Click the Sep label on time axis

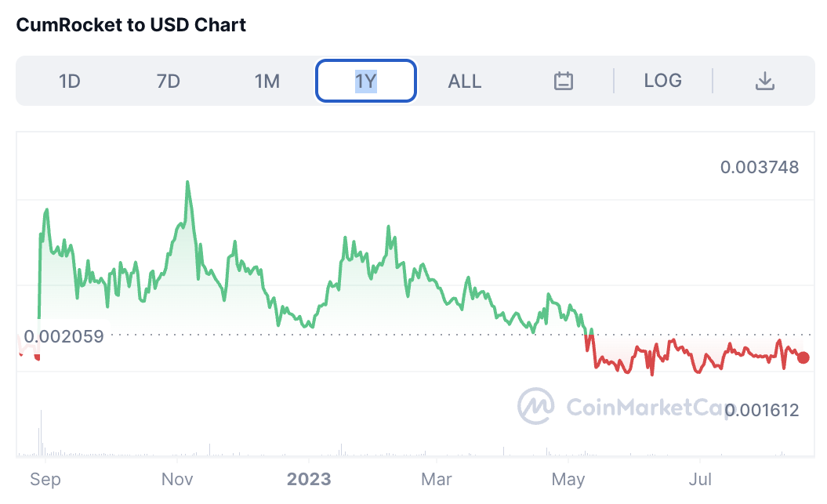[45, 479]
